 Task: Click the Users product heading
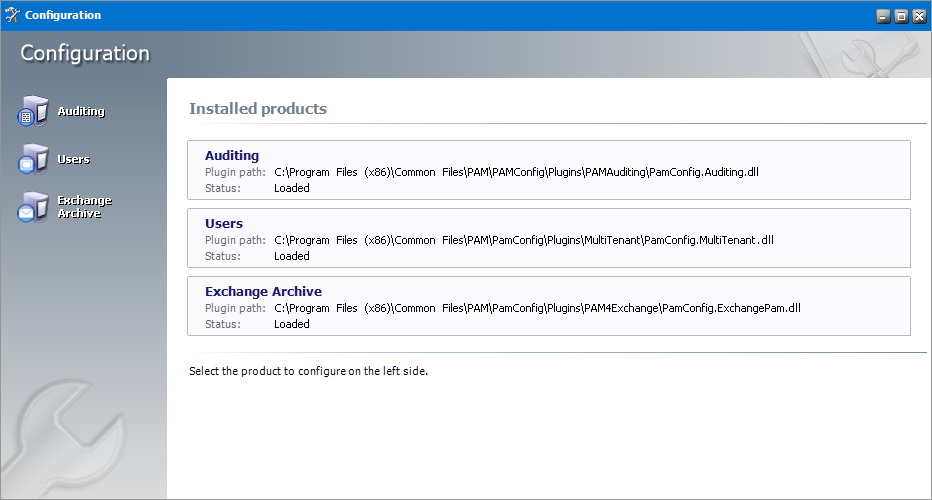coord(224,223)
